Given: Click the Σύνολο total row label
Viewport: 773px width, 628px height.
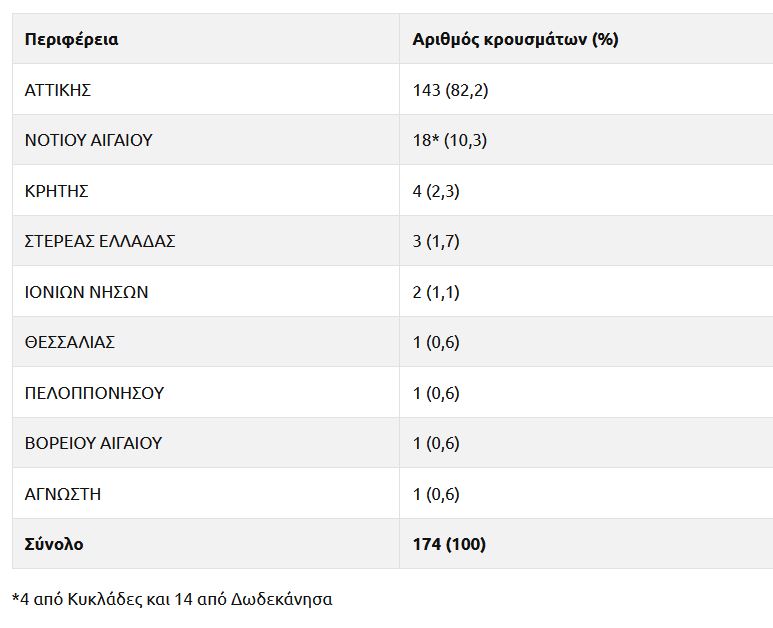Looking at the screenshot, I should click(54, 544).
